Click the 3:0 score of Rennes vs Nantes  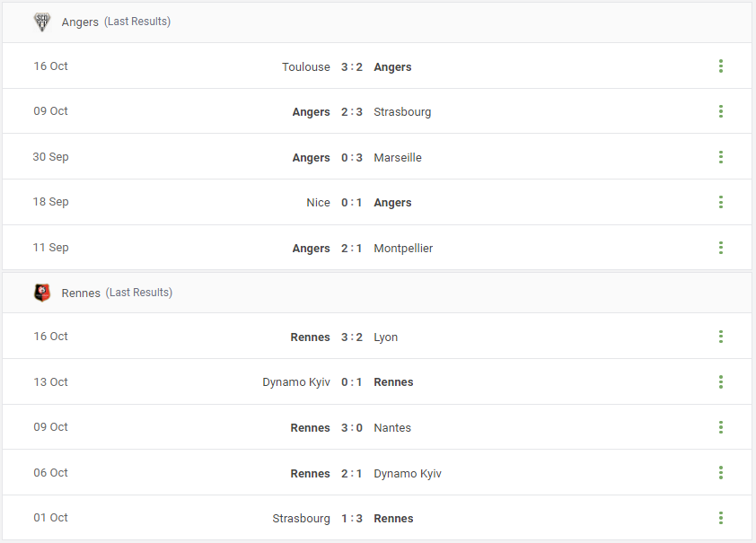pos(352,428)
